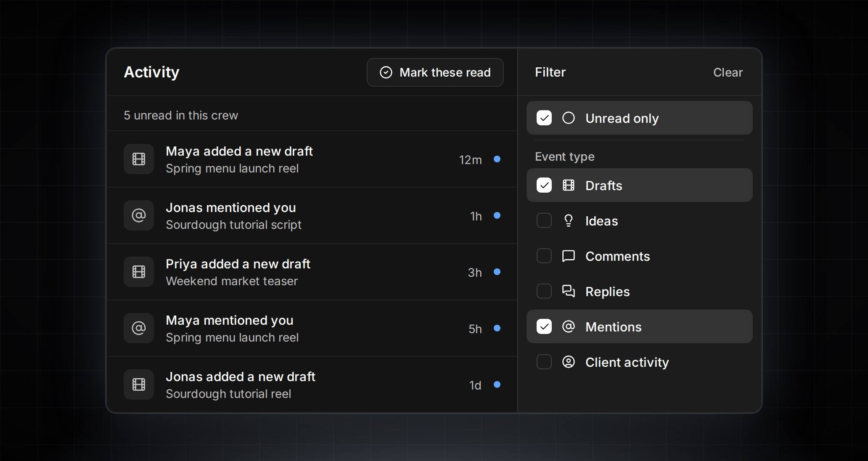Screen dimensions: 868x461
Task: Click the blue unread dot on the 1h item
Action: coord(497,215)
